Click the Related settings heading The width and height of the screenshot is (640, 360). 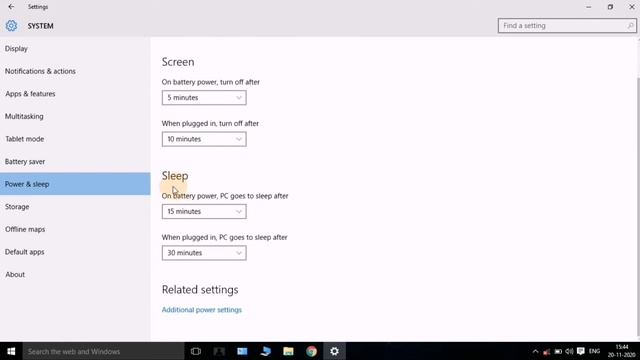tap(200, 289)
